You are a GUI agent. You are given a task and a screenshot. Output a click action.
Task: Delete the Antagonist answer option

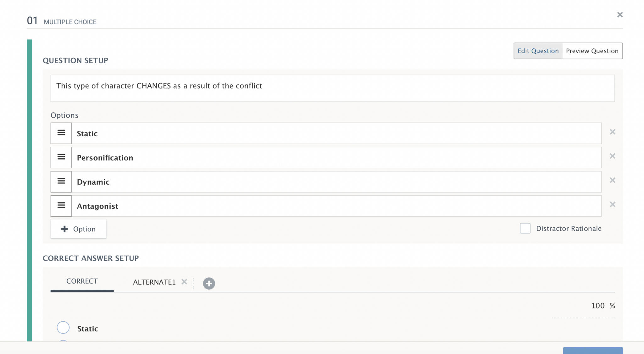click(x=612, y=204)
